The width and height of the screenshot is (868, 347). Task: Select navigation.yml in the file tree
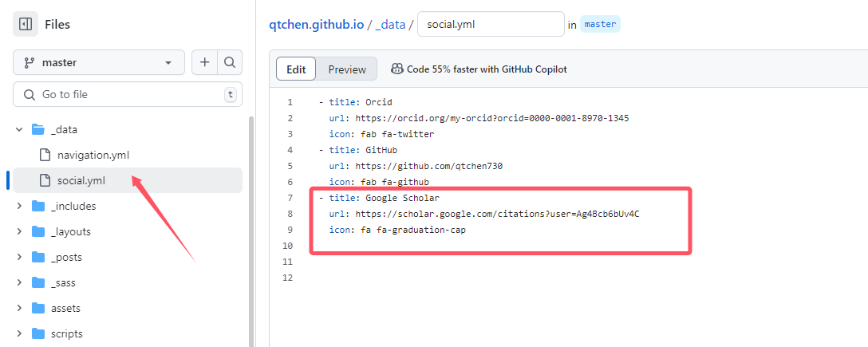point(93,155)
